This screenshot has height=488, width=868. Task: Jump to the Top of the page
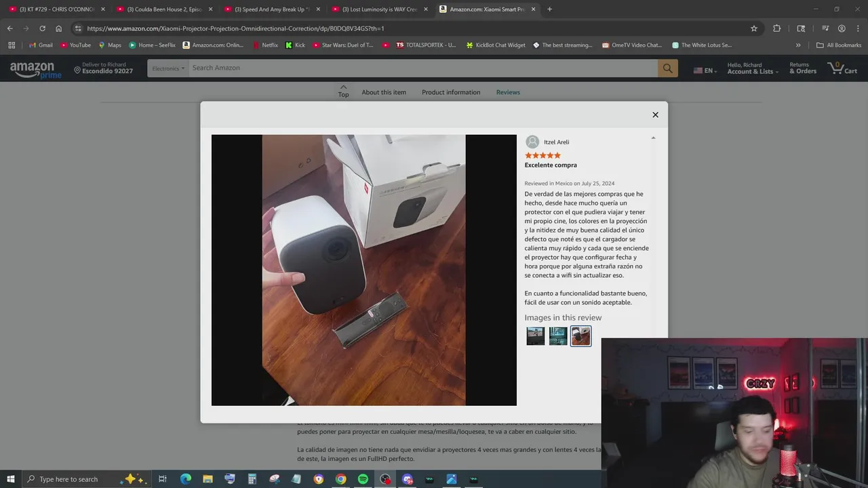point(343,91)
